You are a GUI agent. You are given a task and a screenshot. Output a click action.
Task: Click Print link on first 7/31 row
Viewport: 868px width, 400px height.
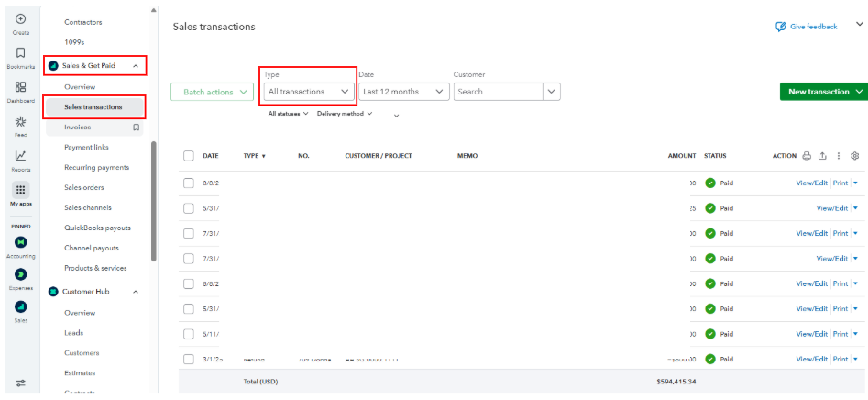click(841, 233)
